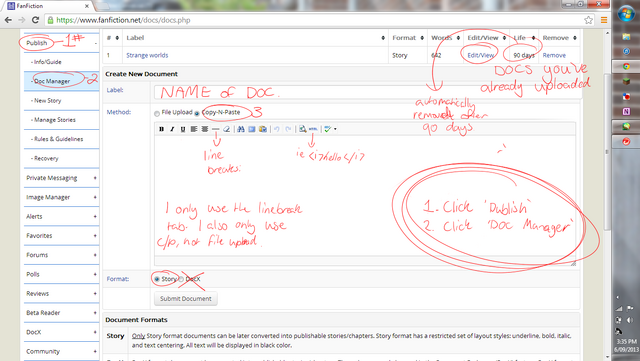Open spellchecker language dropdown arrow
Image resolution: width=640 pixels, height=361 pixels.
click(x=335, y=129)
